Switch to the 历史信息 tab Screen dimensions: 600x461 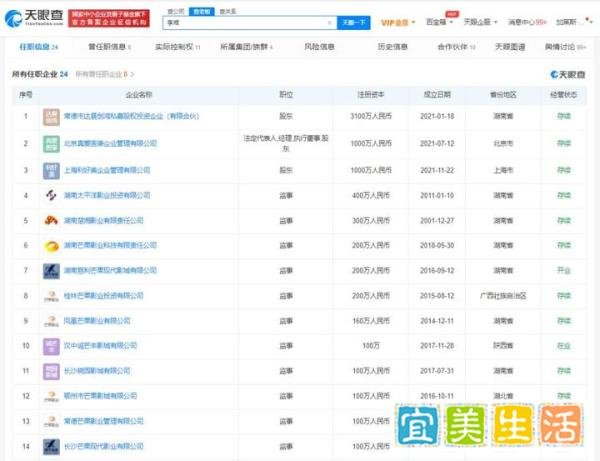[x=393, y=47]
